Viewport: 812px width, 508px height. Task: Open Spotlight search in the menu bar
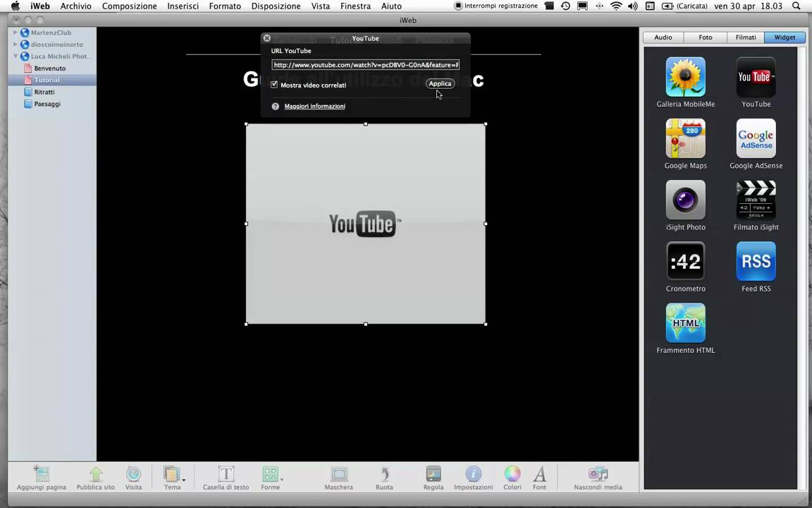click(796, 6)
